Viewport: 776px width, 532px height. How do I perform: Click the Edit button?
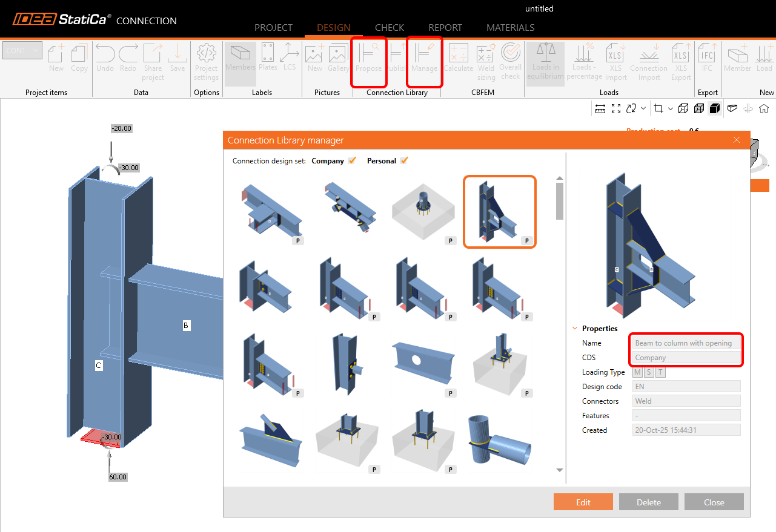tap(583, 502)
